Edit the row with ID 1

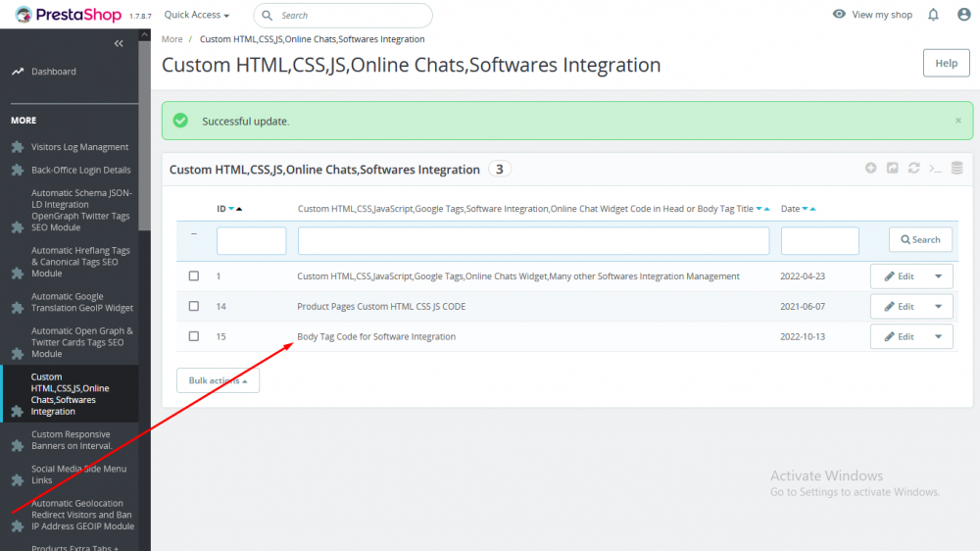click(x=899, y=275)
